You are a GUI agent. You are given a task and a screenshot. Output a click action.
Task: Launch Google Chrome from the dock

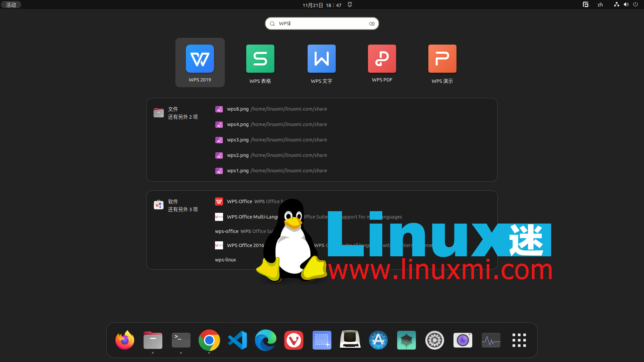(209, 340)
